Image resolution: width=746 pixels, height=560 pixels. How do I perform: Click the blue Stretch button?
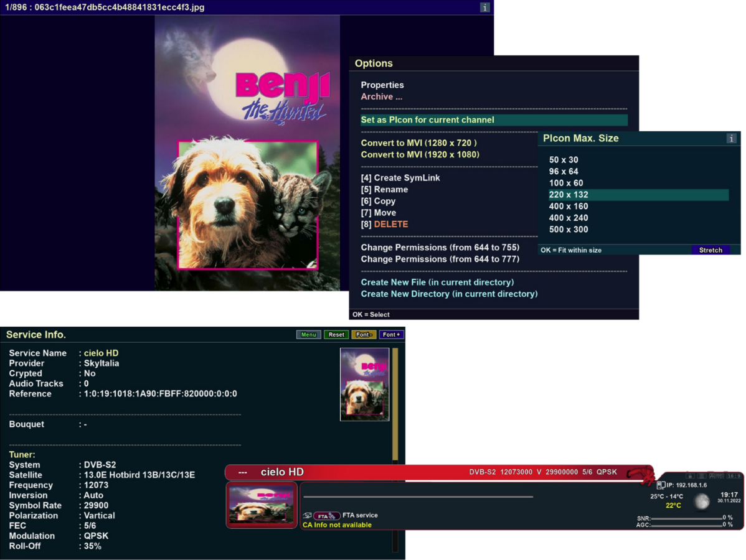point(711,250)
